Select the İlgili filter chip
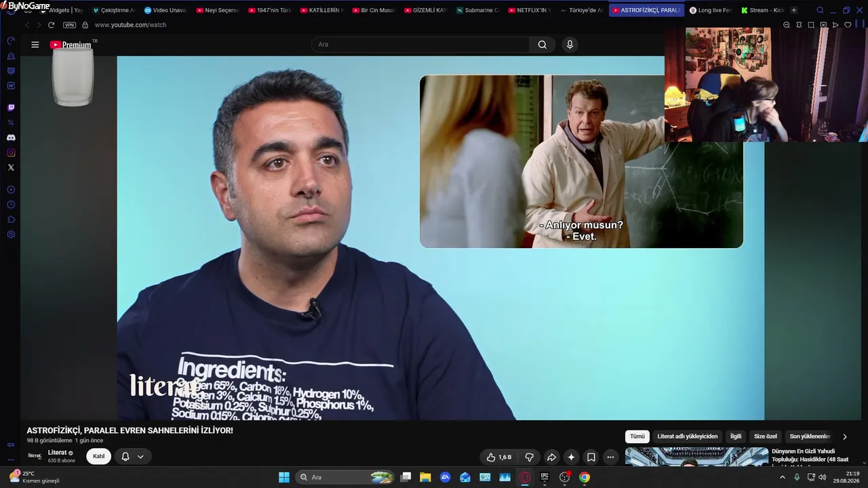 (736, 436)
